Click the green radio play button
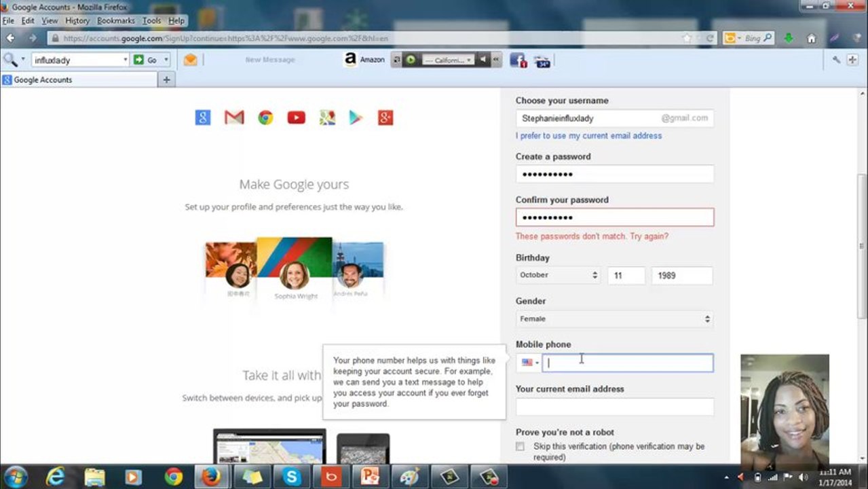868x489 pixels. point(411,60)
